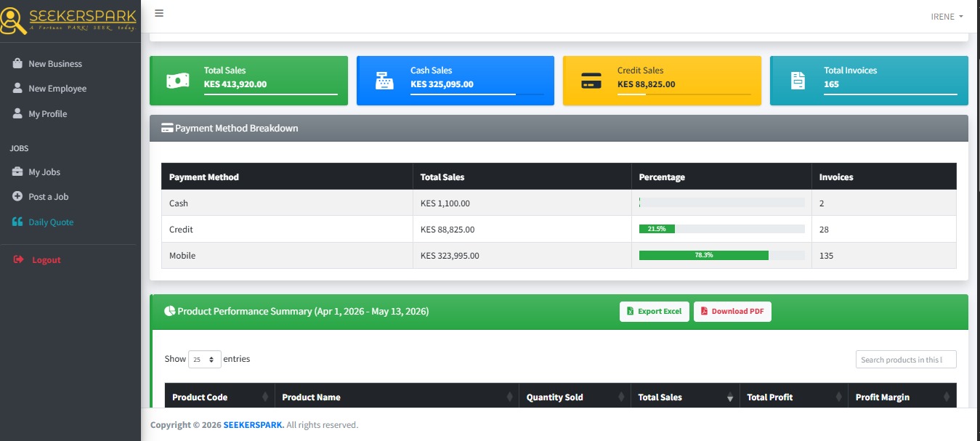Click the KES 323,995.00 table cell
The image size is (980, 441).
pyautogui.click(x=522, y=256)
